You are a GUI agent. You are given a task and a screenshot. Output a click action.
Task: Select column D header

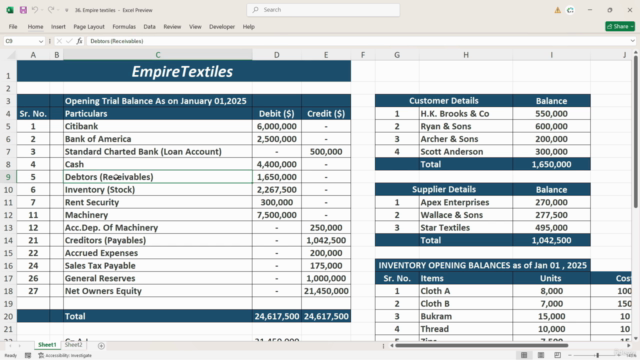277,55
